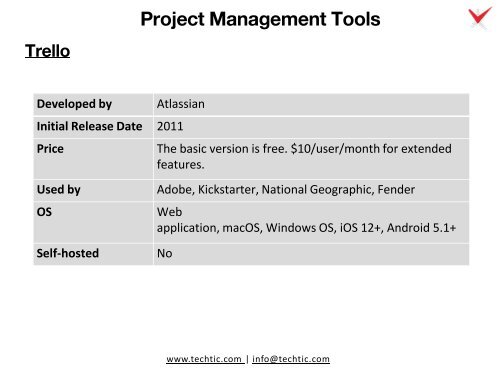Select the Price label cell
500x375 pixels.
click(x=93, y=159)
